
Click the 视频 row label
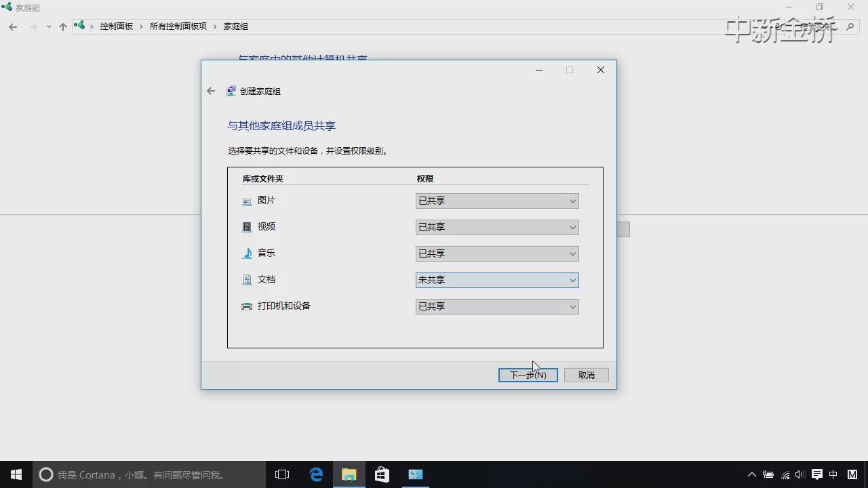[267, 227]
